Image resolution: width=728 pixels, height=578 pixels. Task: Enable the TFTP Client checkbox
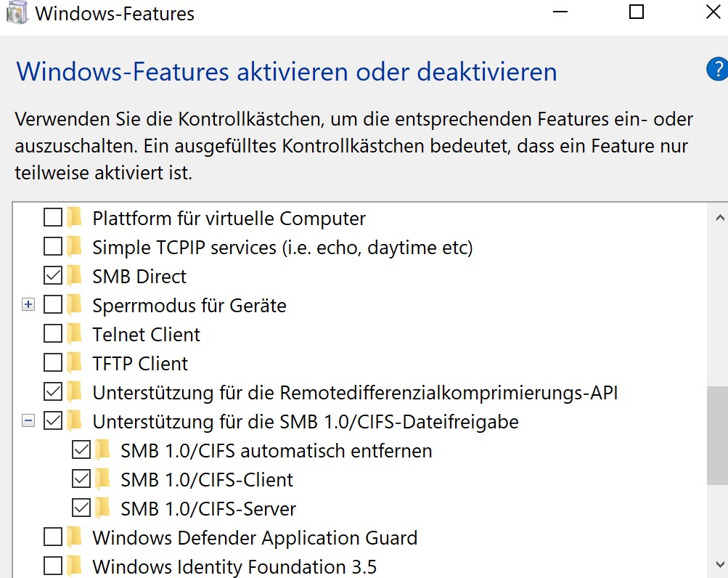[53, 362]
